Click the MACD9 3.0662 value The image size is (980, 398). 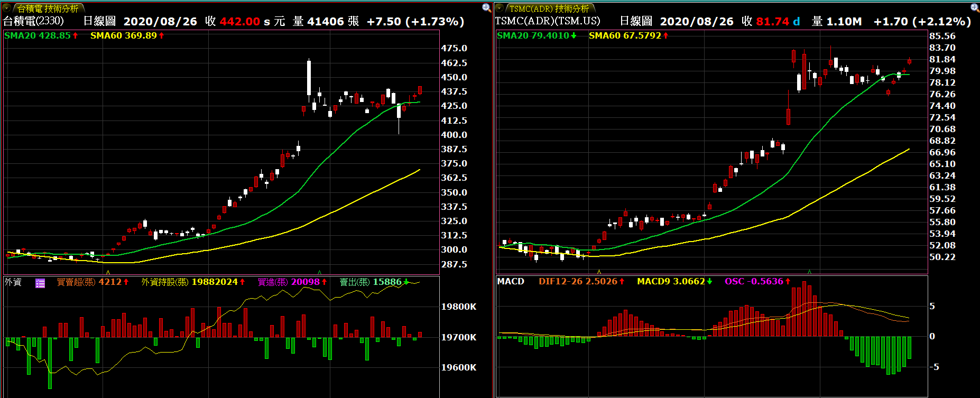click(x=674, y=281)
